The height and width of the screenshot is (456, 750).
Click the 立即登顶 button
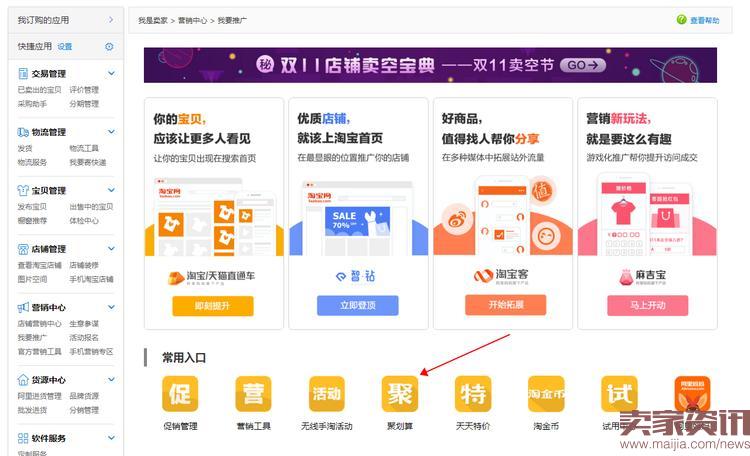[358, 305]
